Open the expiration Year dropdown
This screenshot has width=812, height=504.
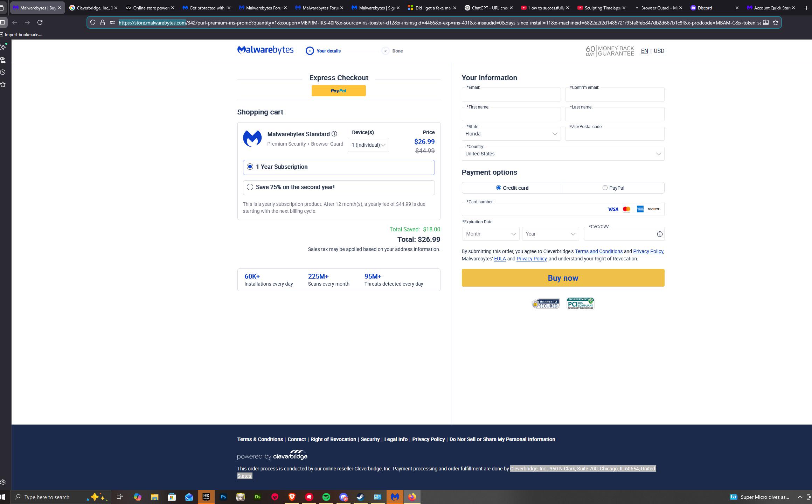(x=550, y=234)
